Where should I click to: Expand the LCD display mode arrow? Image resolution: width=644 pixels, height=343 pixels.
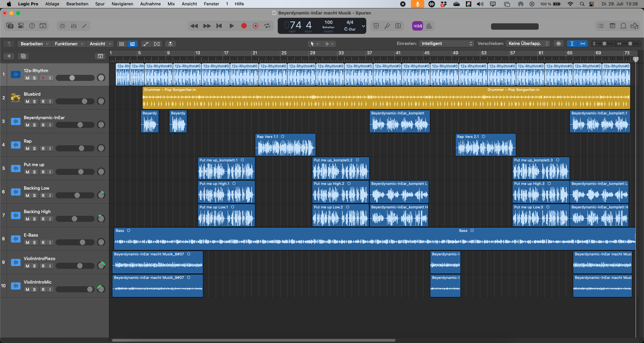[363, 26]
